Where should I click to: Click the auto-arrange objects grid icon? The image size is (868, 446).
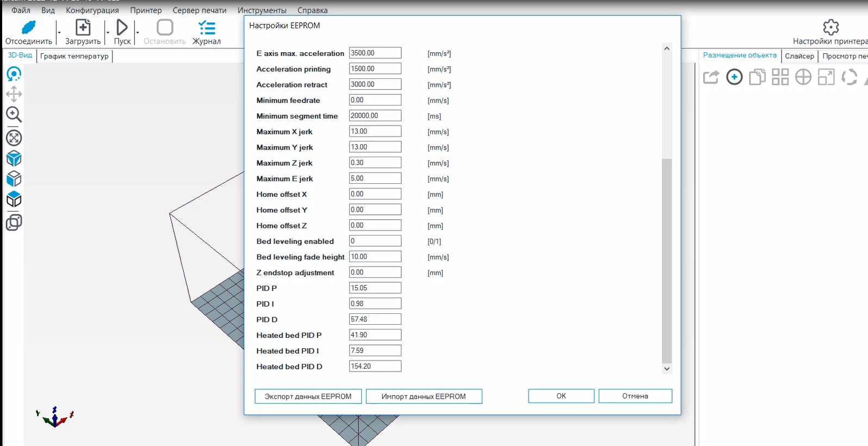(x=780, y=77)
